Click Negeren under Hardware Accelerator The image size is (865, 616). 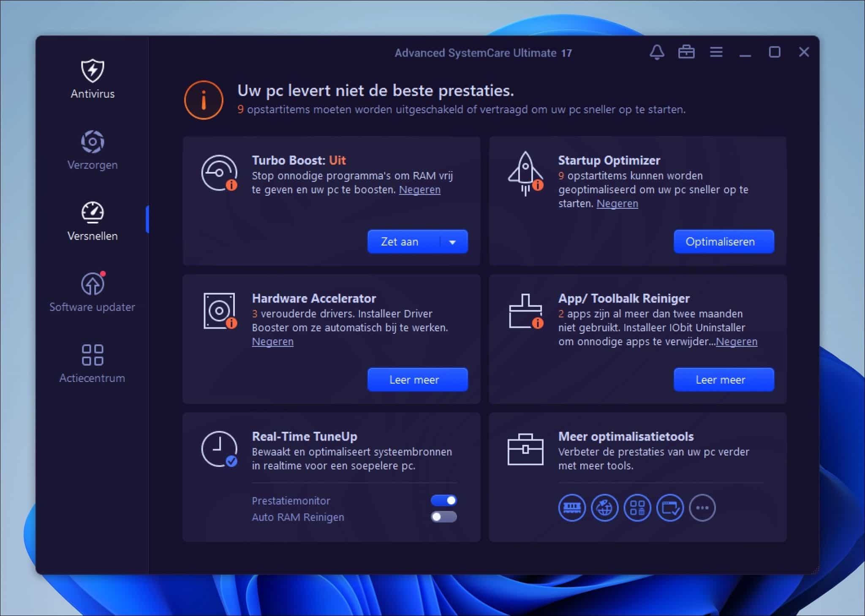tap(273, 341)
